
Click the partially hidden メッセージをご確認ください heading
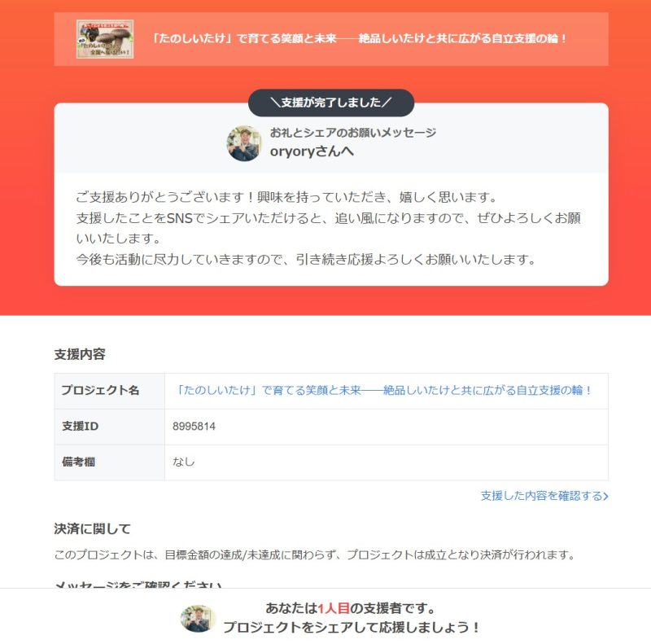coord(138,585)
